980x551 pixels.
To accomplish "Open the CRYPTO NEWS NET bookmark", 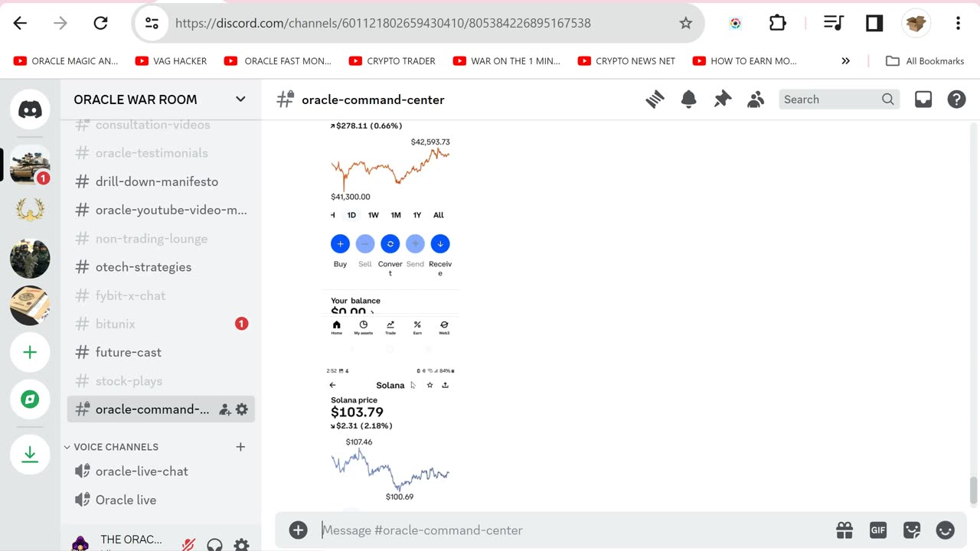I will point(626,61).
